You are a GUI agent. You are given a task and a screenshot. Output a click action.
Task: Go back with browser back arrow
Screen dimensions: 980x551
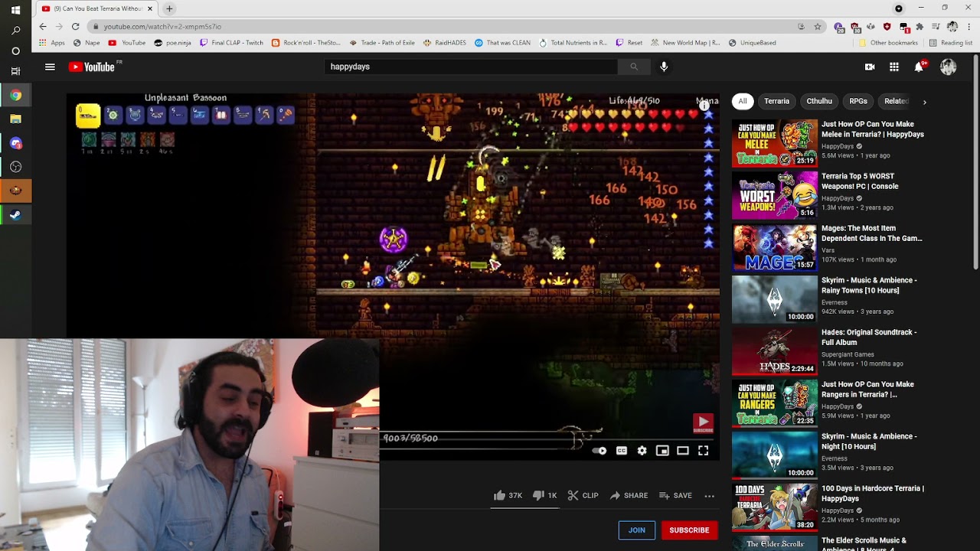[43, 26]
